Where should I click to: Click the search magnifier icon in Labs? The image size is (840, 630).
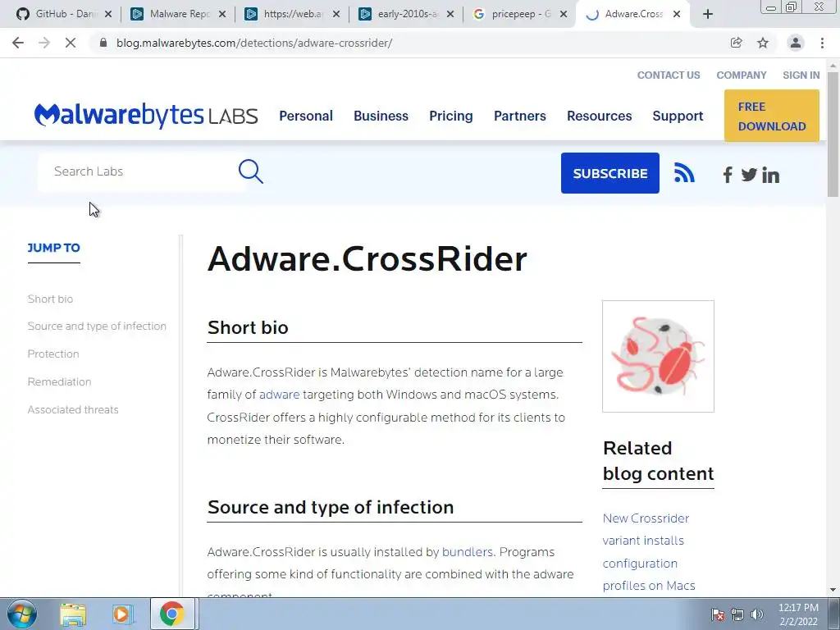click(251, 171)
